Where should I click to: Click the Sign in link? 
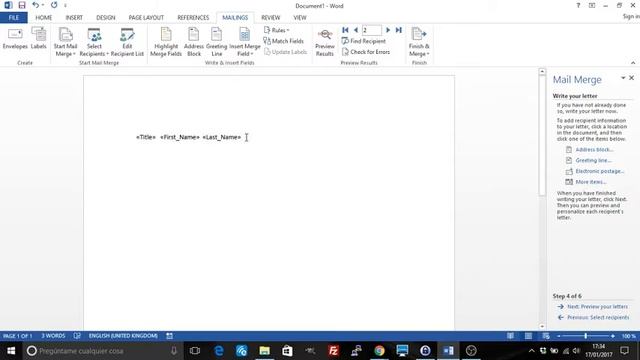tap(631, 17)
